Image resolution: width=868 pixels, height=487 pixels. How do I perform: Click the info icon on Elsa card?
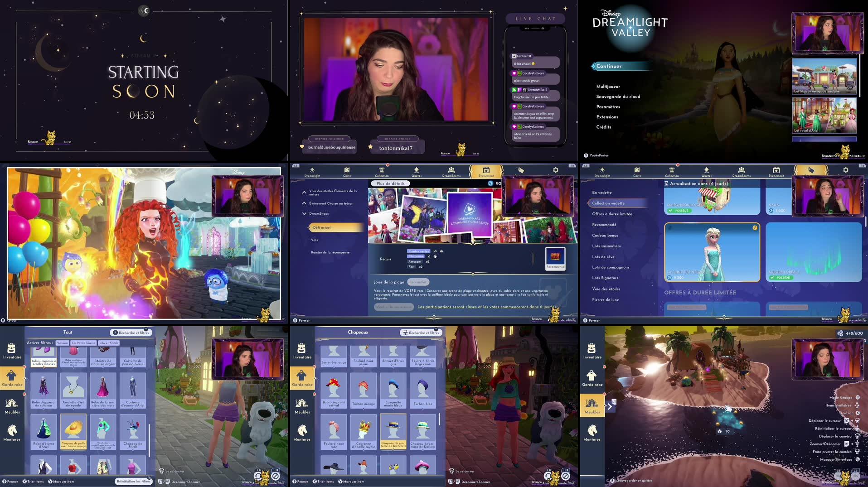click(755, 228)
